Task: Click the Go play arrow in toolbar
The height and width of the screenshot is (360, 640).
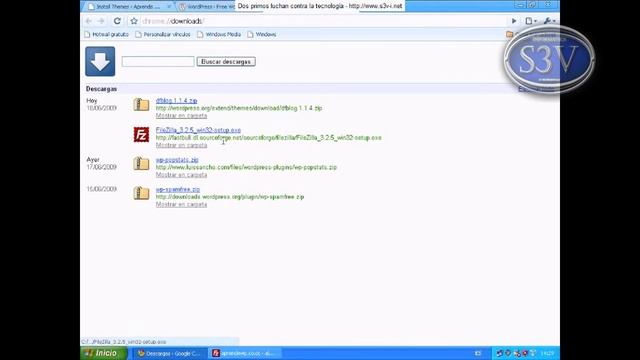Action: (514, 21)
